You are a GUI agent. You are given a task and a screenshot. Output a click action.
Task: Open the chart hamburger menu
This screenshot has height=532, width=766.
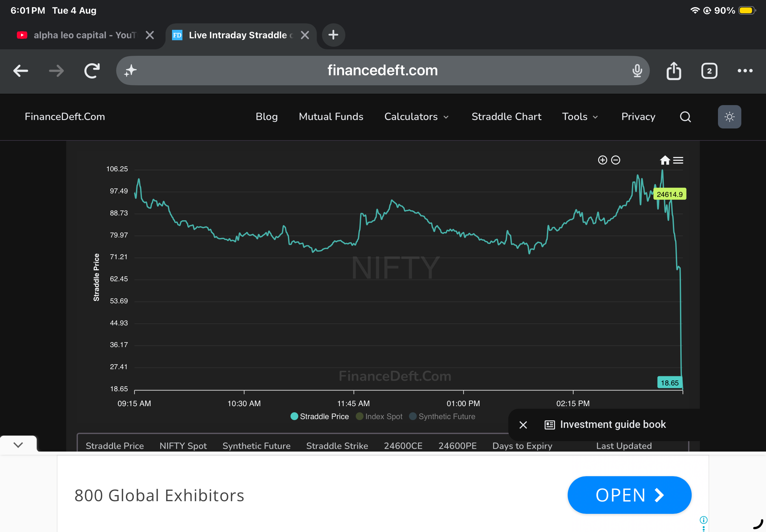point(678,160)
